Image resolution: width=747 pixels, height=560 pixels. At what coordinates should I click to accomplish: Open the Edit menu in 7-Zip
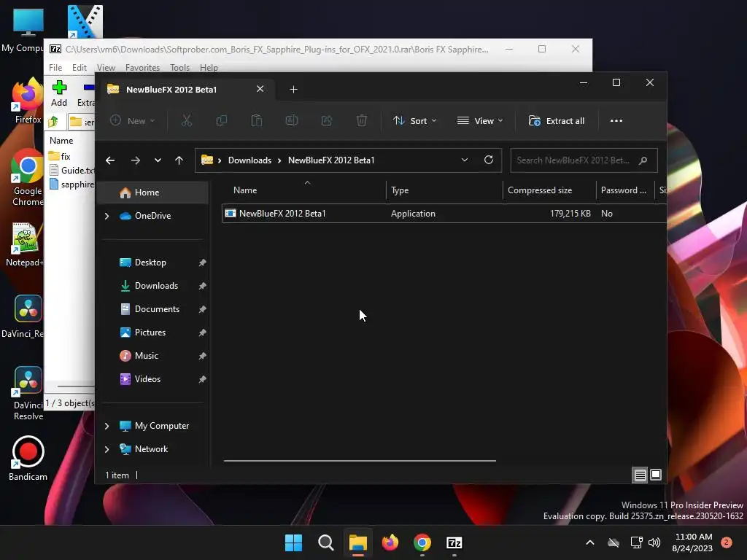coord(79,68)
